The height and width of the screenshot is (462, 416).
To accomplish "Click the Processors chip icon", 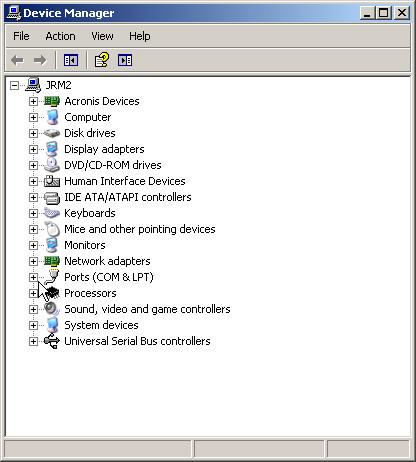I will [x=52, y=293].
